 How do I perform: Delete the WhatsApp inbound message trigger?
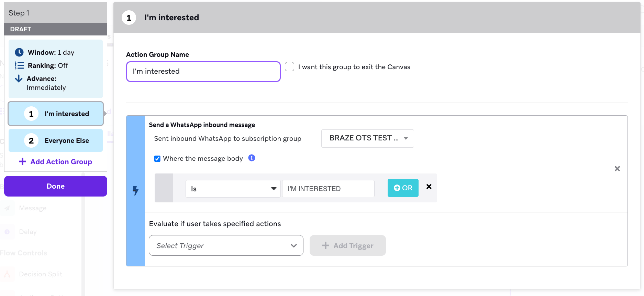coord(617,169)
